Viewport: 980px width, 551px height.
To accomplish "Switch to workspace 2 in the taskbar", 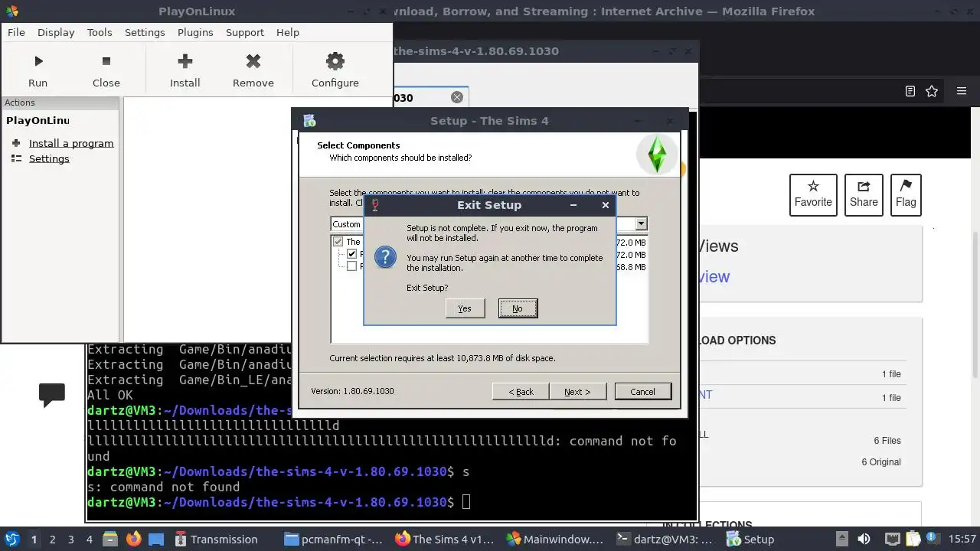I will pos(52,539).
